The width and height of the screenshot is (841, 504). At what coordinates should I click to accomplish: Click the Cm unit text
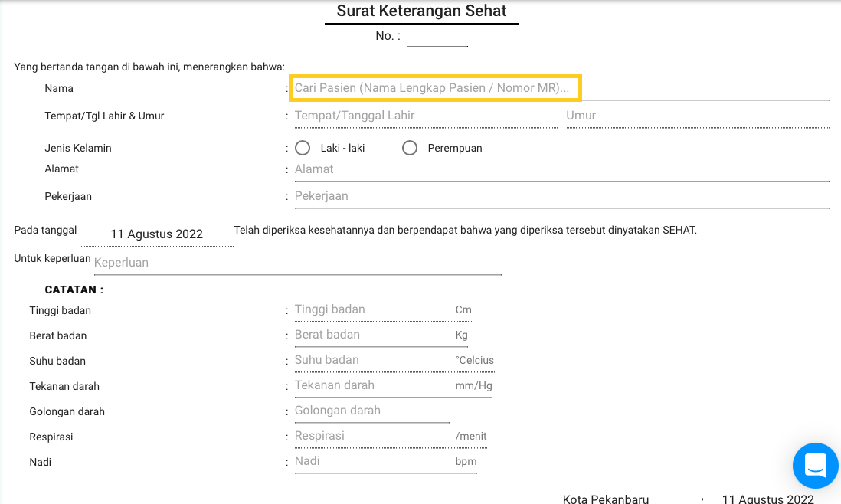(x=463, y=310)
